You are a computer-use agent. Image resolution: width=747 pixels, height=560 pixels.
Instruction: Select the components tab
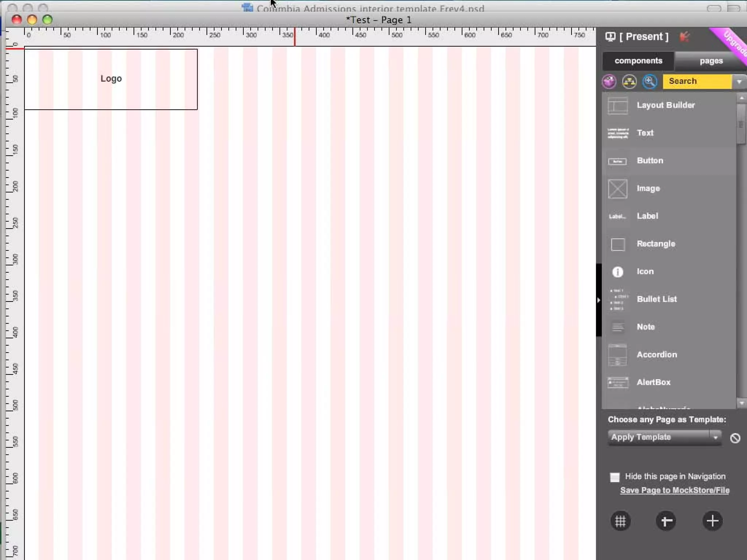(x=638, y=61)
